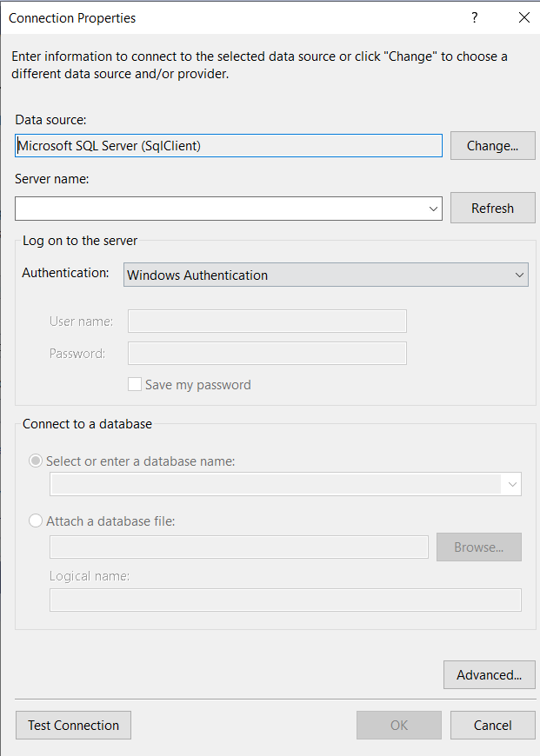Click the Password text field
Screen dimensions: 540x756
pos(266,353)
